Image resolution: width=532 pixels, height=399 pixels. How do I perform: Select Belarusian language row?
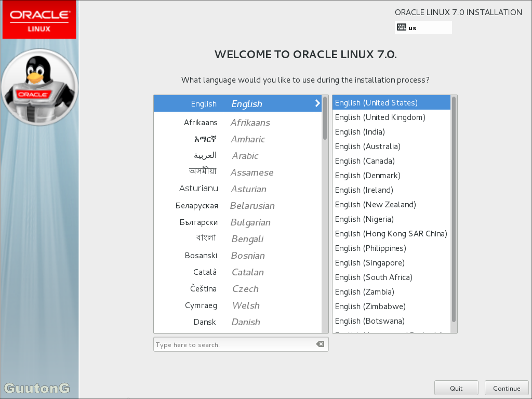[x=237, y=205]
